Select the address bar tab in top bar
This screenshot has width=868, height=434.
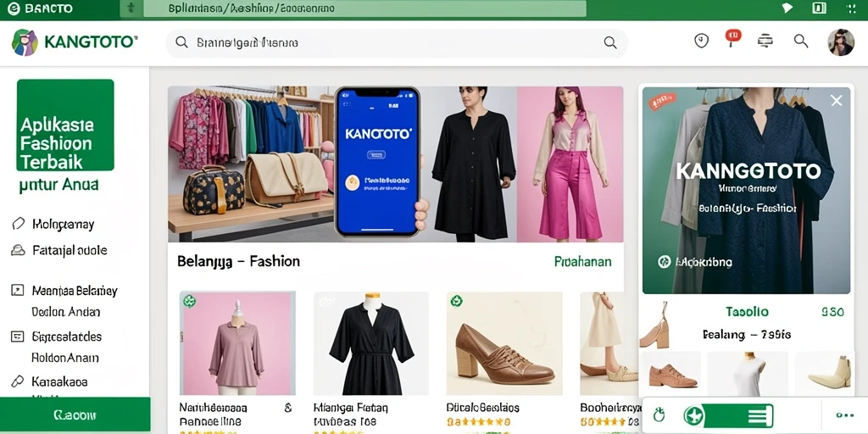click(364, 8)
